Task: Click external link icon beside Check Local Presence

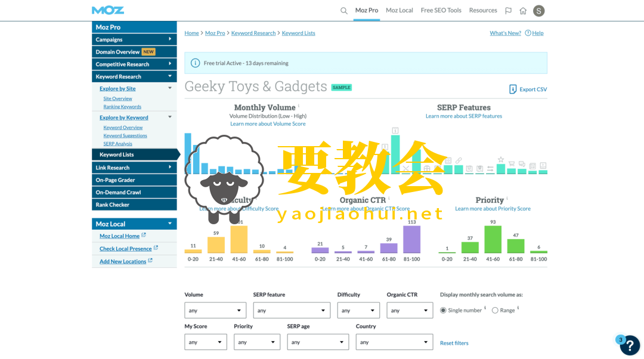Action: [156, 247]
